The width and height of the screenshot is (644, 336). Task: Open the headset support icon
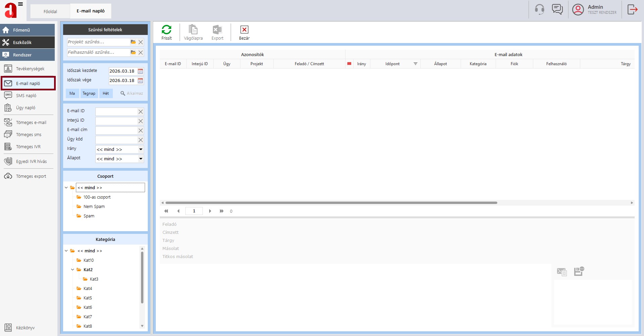[x=539, y=9]
